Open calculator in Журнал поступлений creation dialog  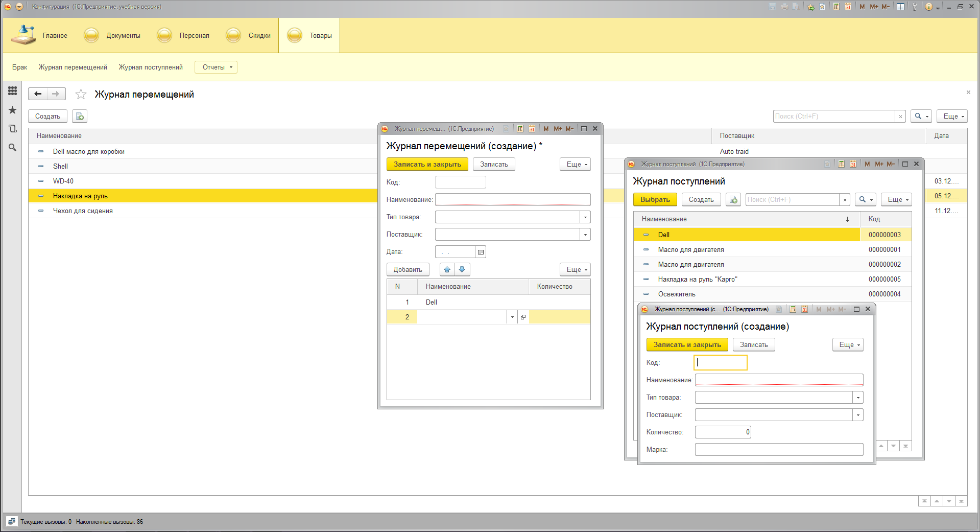pos(793,309)
